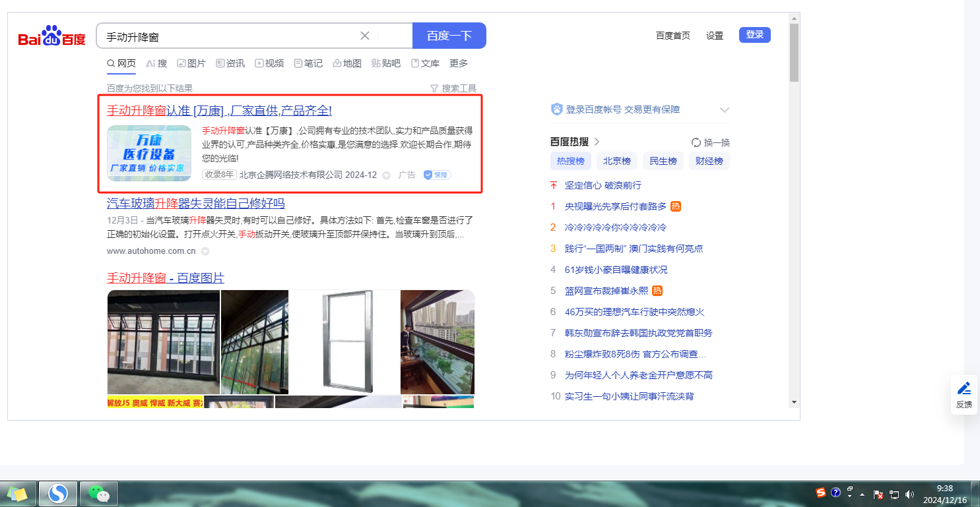Switch to the 图片 tab
This screenshot has height=507, width=980.
point(191,63)
